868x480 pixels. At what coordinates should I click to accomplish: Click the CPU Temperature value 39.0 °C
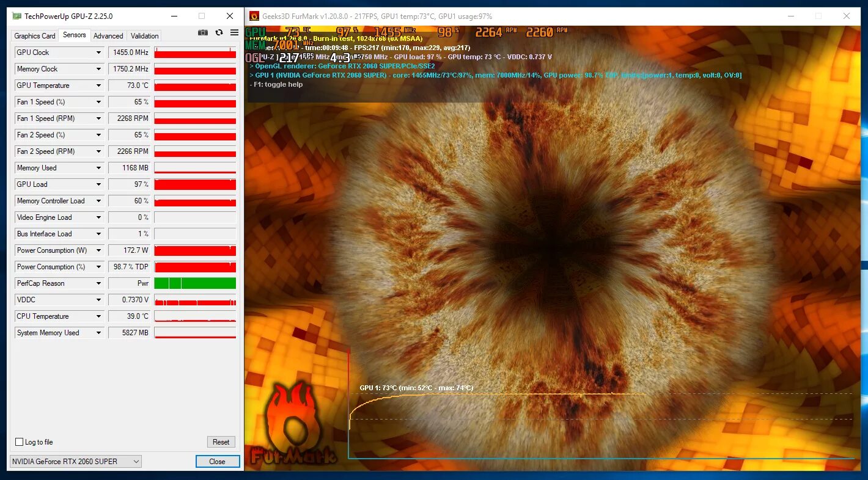pyautogui.click(x=130, y=316)
